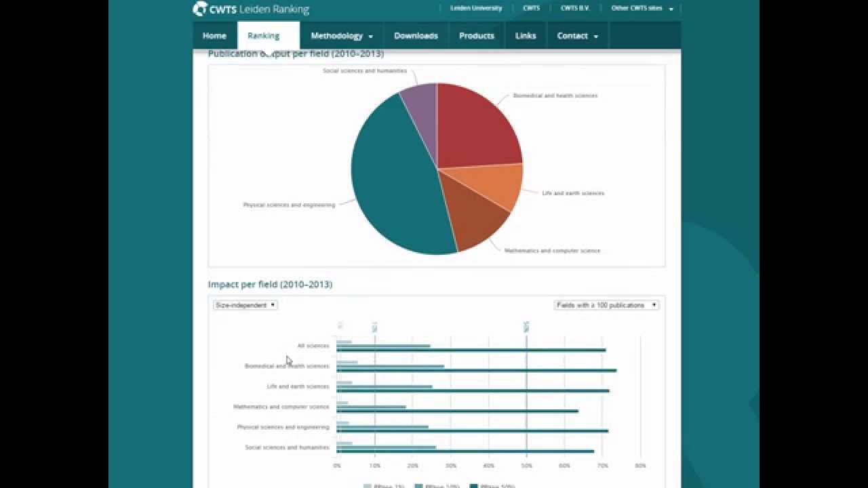
Task: Click the 60% axis tick label
Action: click(x=565, y=466)
